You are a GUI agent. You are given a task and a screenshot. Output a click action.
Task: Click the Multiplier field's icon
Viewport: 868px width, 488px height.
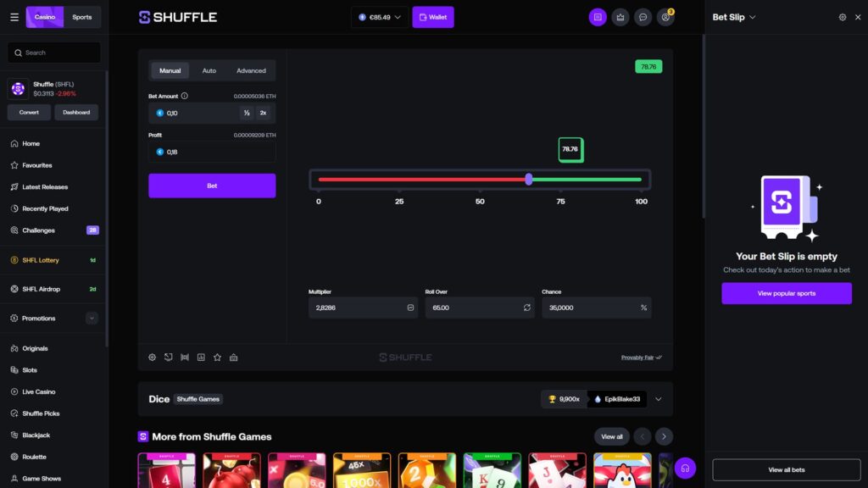(410, 308)
